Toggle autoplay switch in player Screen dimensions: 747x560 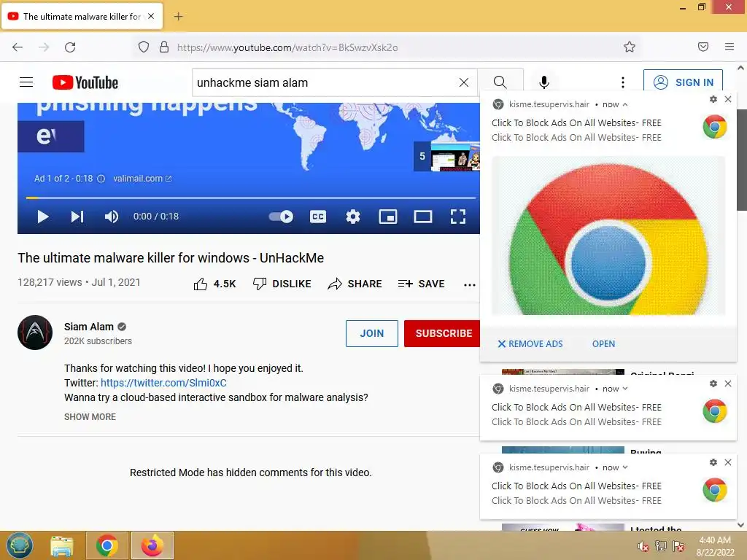281,217
